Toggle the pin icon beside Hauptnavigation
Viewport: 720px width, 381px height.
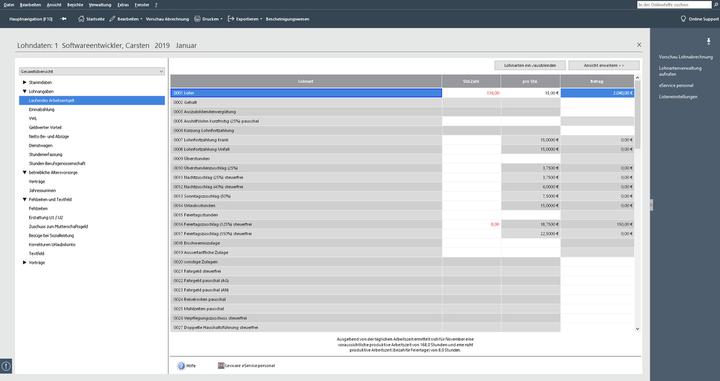point(64,19)
